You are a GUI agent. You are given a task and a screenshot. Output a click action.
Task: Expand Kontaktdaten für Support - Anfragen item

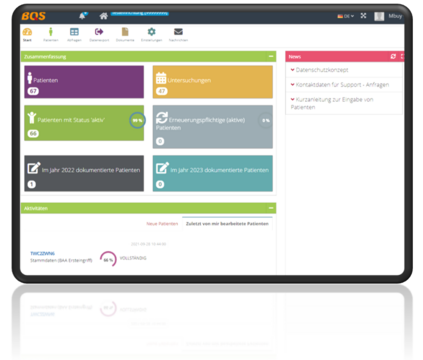point(340,85)
